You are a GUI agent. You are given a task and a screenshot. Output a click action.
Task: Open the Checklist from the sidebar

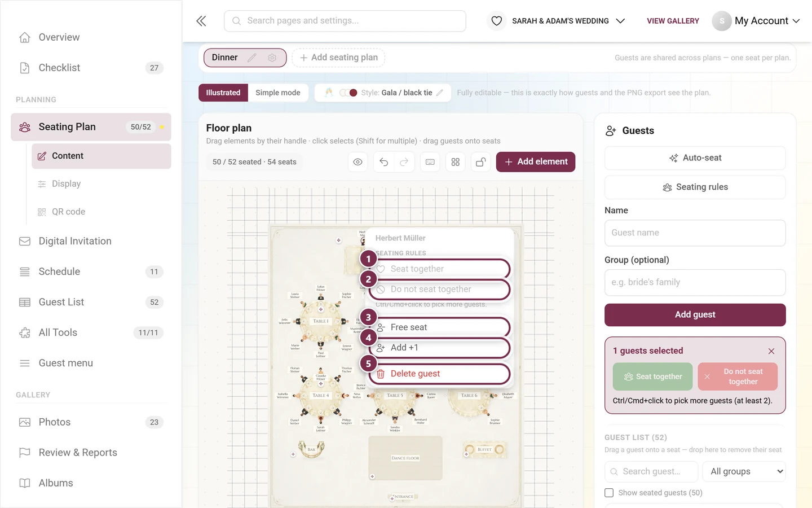coord(91,68)
